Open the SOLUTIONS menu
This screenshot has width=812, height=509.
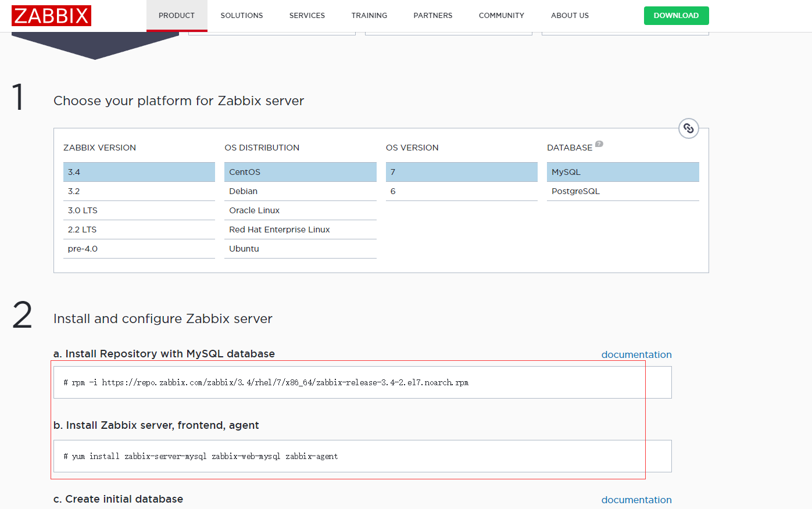(x=242, y=16)
